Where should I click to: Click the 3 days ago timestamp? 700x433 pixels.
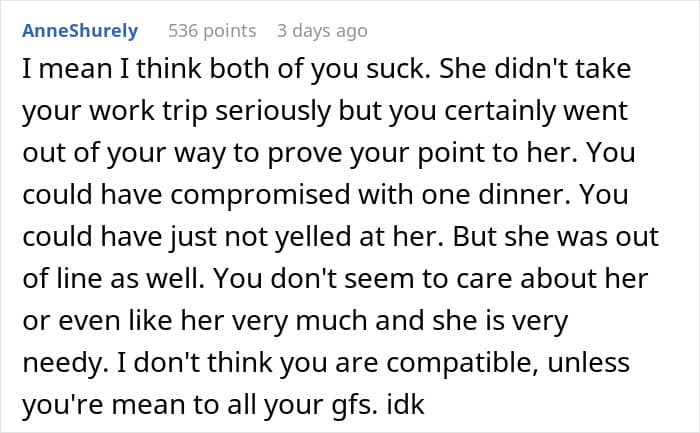(x=322, y=31)
